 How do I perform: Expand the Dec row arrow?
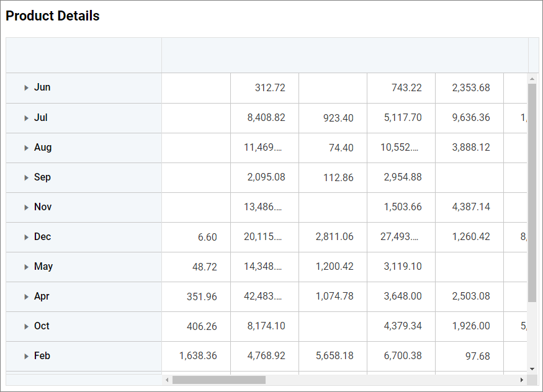pyautogui.click(x=26, y=237)
